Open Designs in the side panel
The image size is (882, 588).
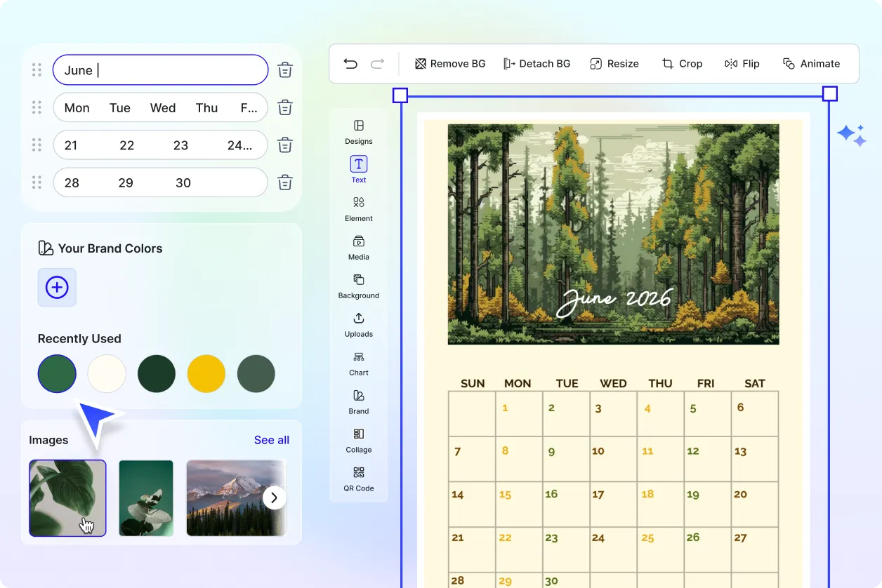coord(359,131)
